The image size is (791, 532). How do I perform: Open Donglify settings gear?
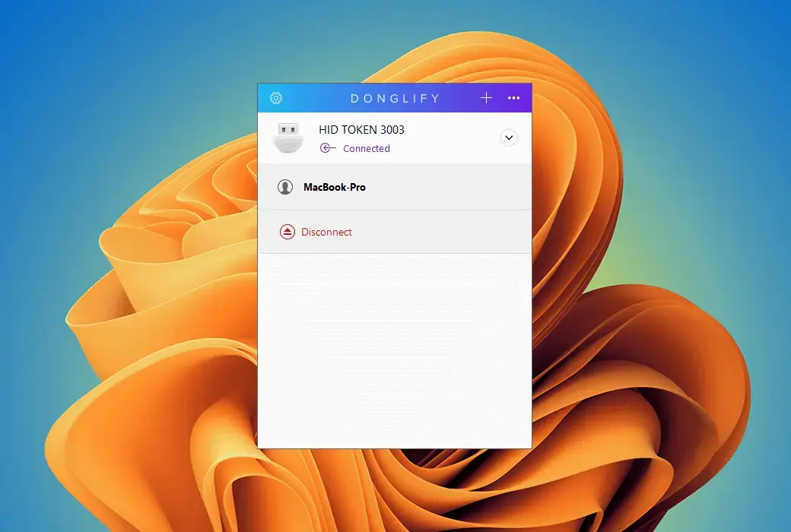click(x=276, y=98)
